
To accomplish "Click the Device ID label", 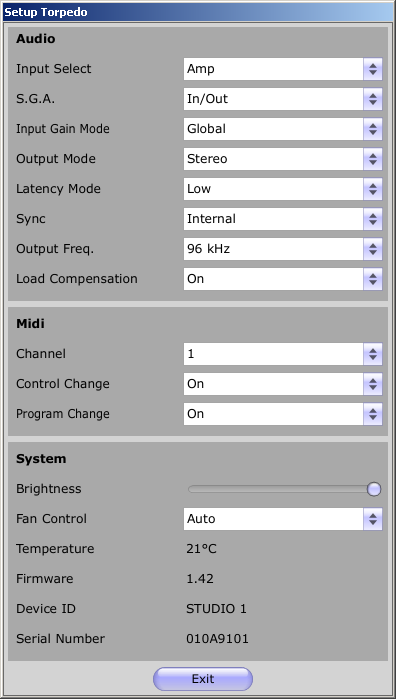I will coord(45,609).
